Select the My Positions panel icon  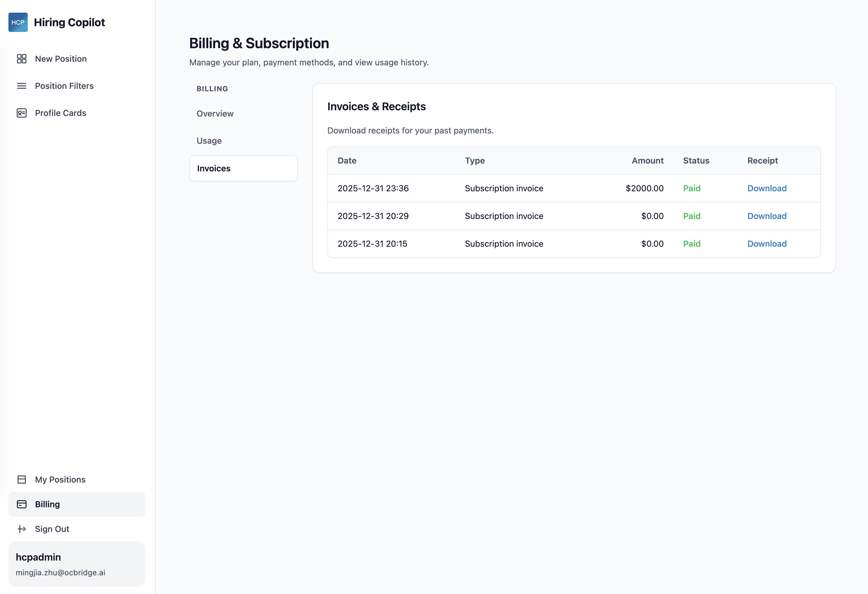(21, 479)
